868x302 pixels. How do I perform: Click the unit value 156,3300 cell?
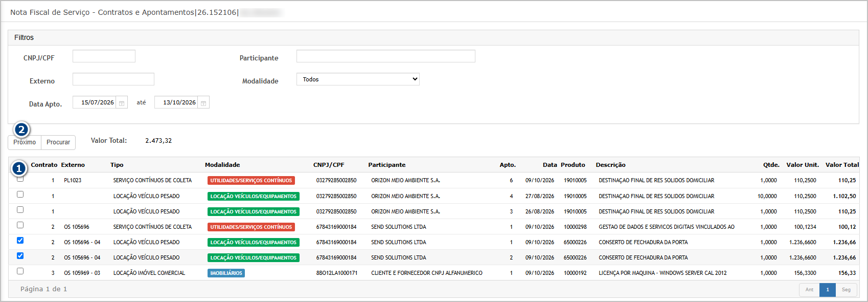point(805,273)
